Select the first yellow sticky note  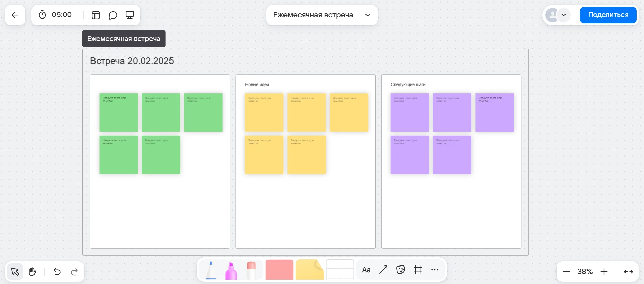(264, 112)
